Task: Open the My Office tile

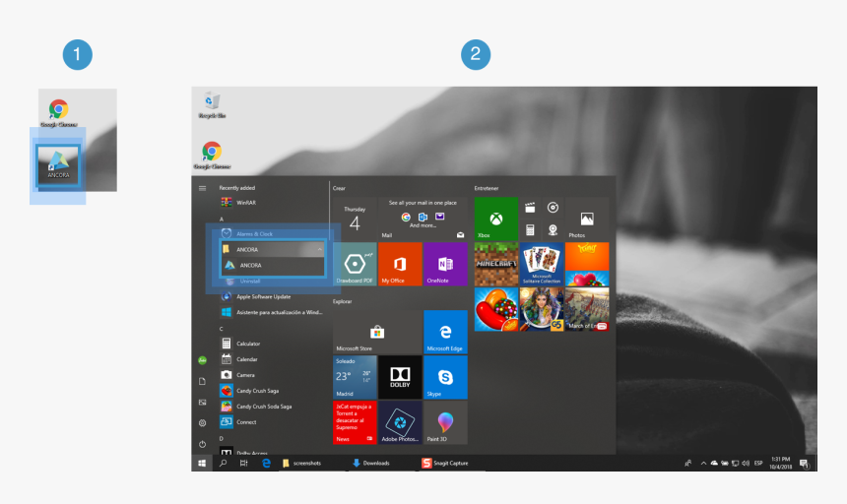Action: (400, 264)
